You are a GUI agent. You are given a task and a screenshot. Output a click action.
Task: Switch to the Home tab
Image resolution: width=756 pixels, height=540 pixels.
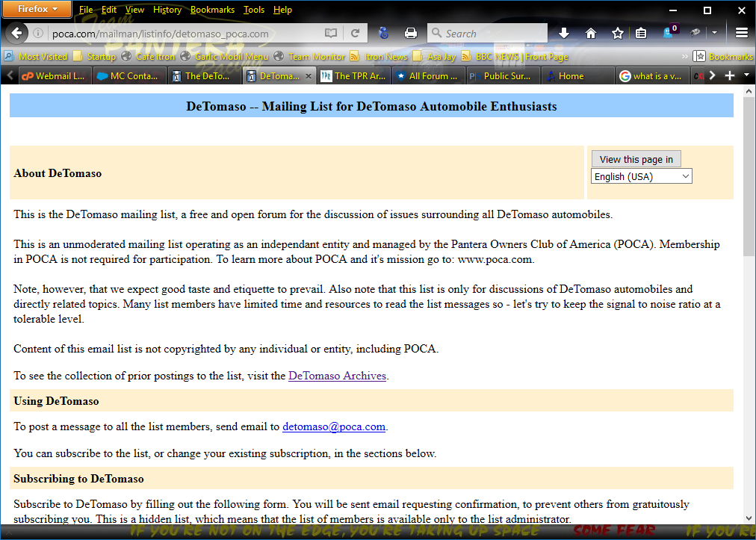click(578, 76)
